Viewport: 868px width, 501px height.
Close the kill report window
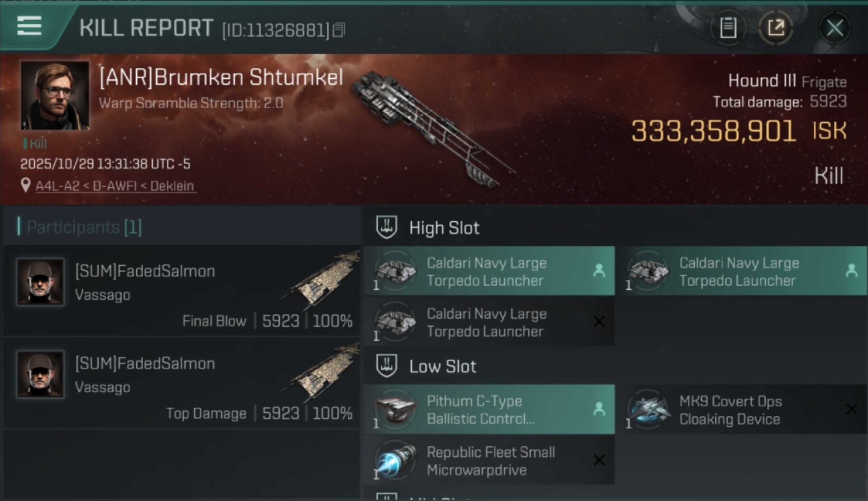click(835, 28)
